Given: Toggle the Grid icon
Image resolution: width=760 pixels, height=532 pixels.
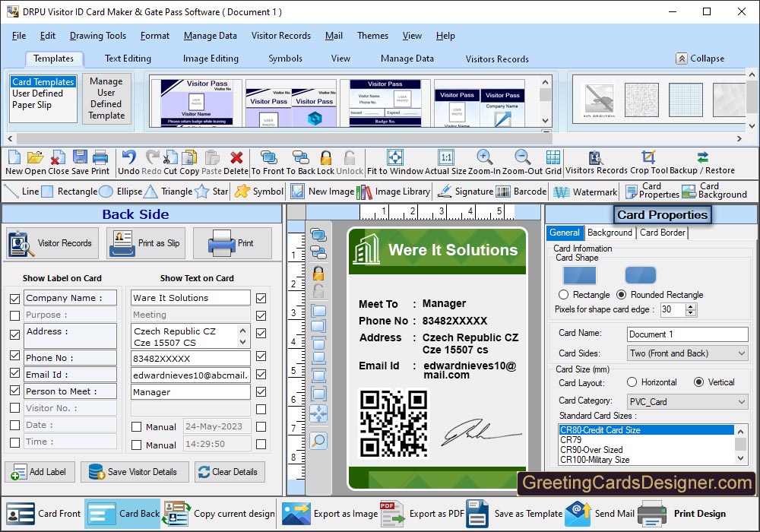Looking at the screenshot, I should (x=553, y=157).
